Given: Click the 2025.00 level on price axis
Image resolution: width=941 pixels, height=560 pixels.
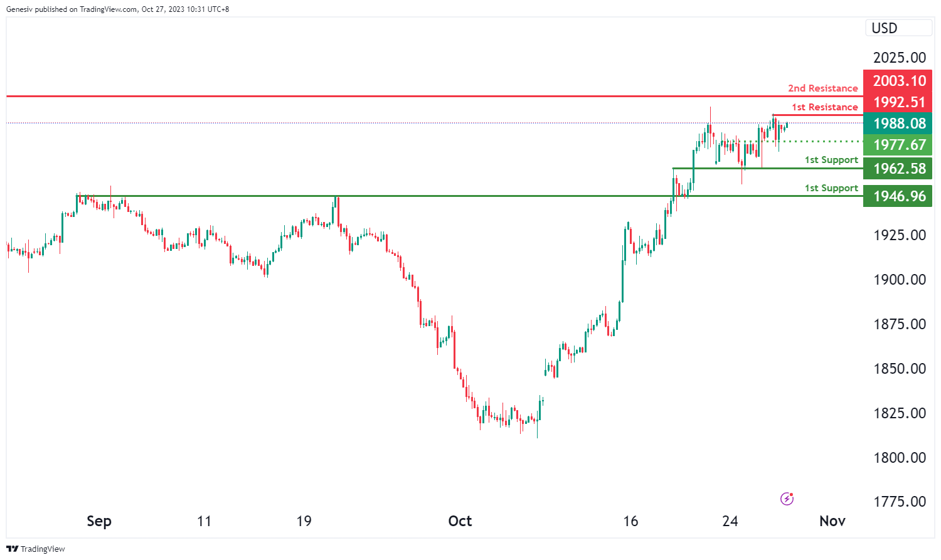Looking at the screenshot, I should pyautogui.click(x=900, y=58).
